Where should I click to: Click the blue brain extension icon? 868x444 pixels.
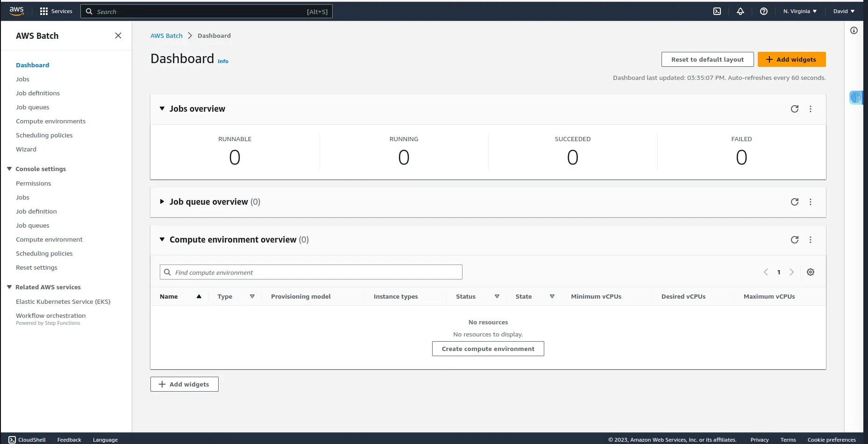(856, 97)
